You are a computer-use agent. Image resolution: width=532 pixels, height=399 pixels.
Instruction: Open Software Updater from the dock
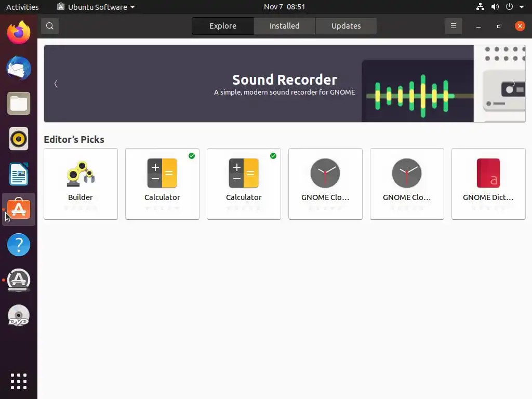(19, 280)
